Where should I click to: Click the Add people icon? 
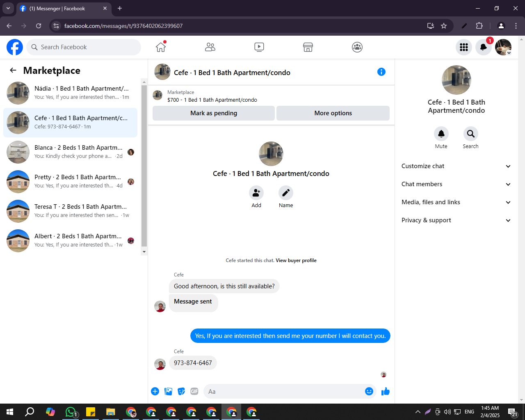(256, 193)
